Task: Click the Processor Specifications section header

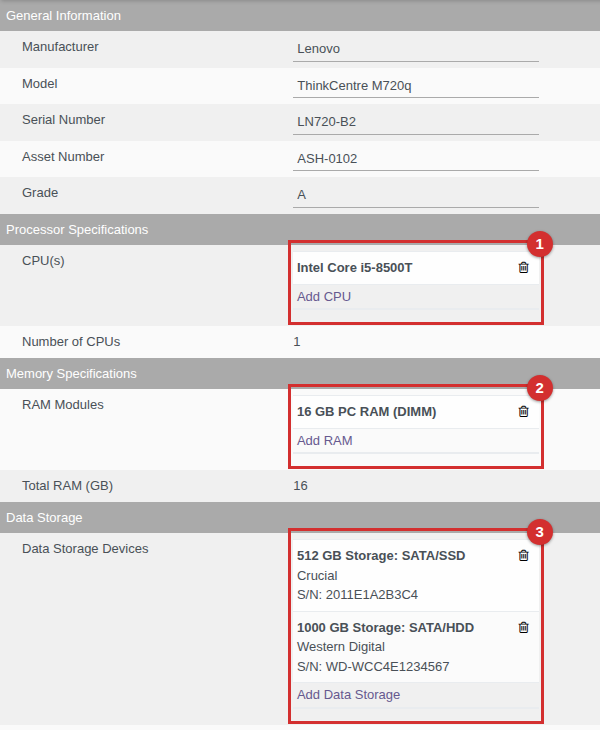Action: 300,230
